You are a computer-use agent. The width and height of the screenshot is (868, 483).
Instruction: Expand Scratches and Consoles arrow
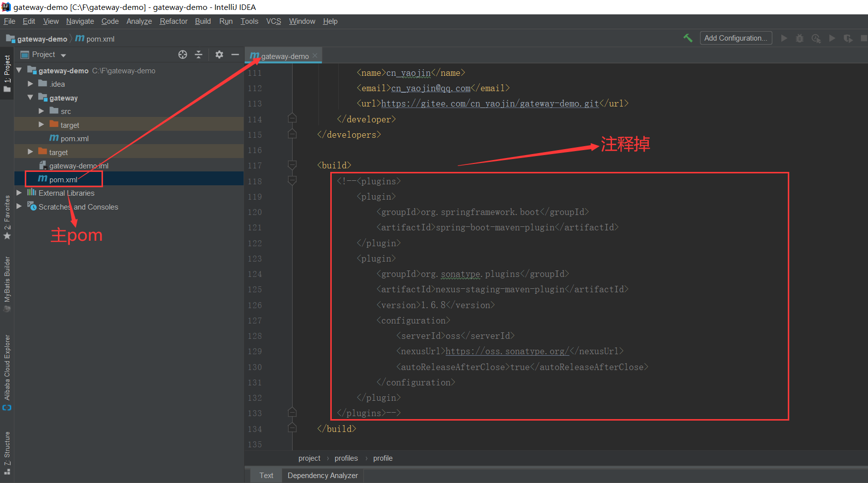pyautogui.click(x=19, y=206)
